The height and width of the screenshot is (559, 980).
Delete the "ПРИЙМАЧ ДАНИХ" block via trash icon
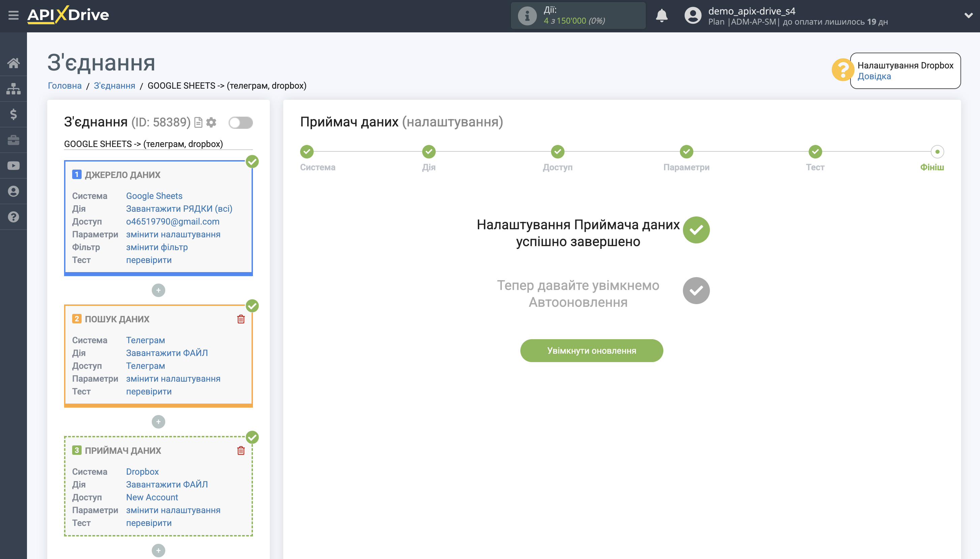pos(241,451)
